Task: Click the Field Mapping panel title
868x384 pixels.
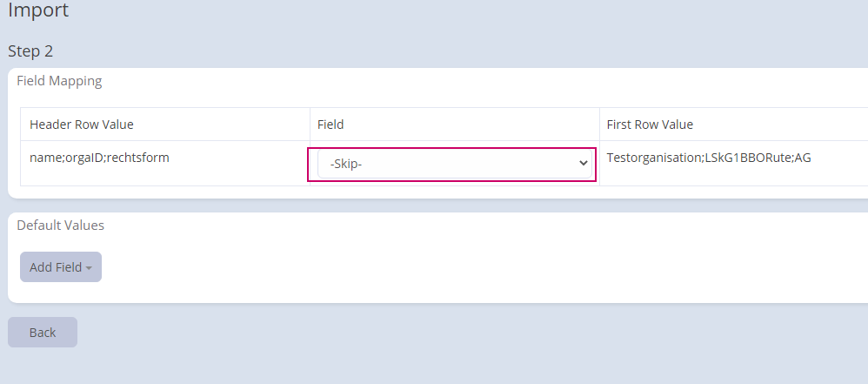Action: (x=59, y=81)
